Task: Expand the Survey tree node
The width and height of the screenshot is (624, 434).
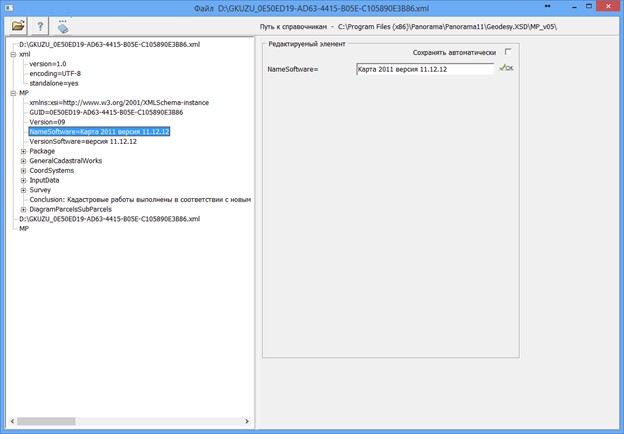Action: click(x=23, y=190)
